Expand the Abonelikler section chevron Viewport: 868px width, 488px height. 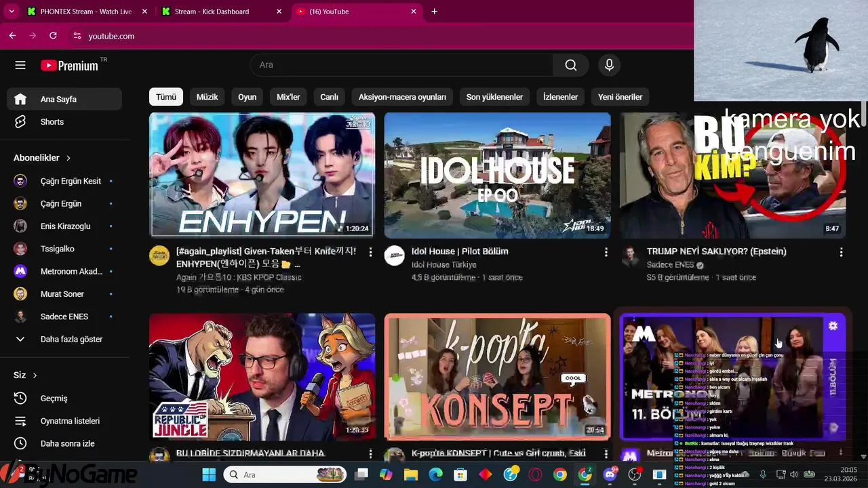[x=68, y=158]
